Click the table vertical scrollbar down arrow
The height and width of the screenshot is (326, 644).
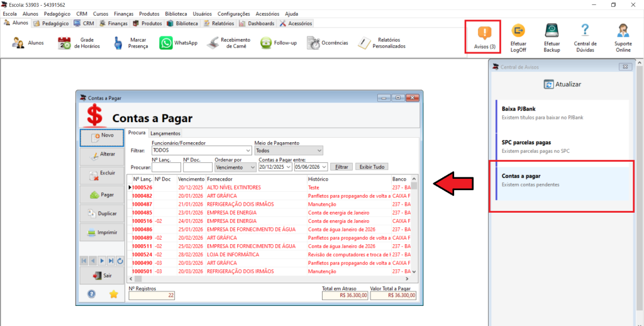click(x=414, y=272)
